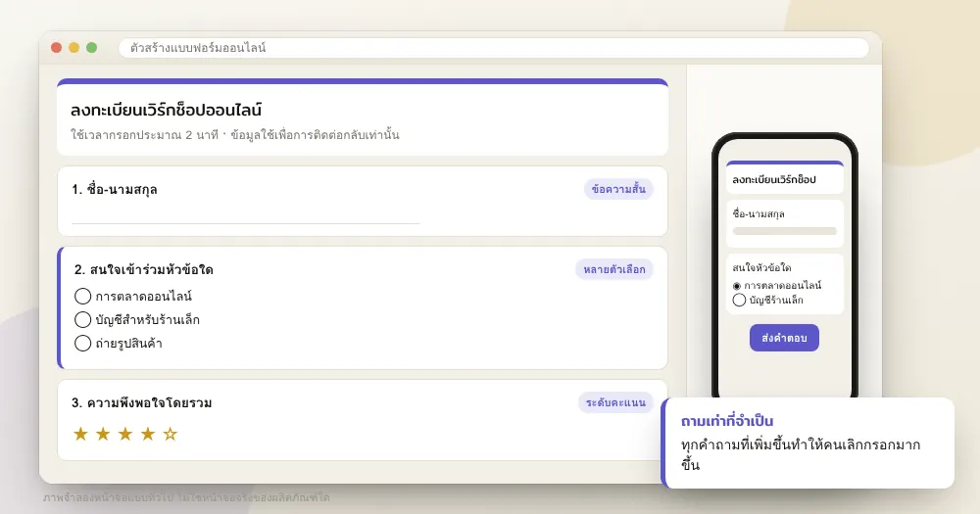Click the ข้อความสั้น question type badge
Viewport: 980px width, 514px height.
(x=618, y=189)
